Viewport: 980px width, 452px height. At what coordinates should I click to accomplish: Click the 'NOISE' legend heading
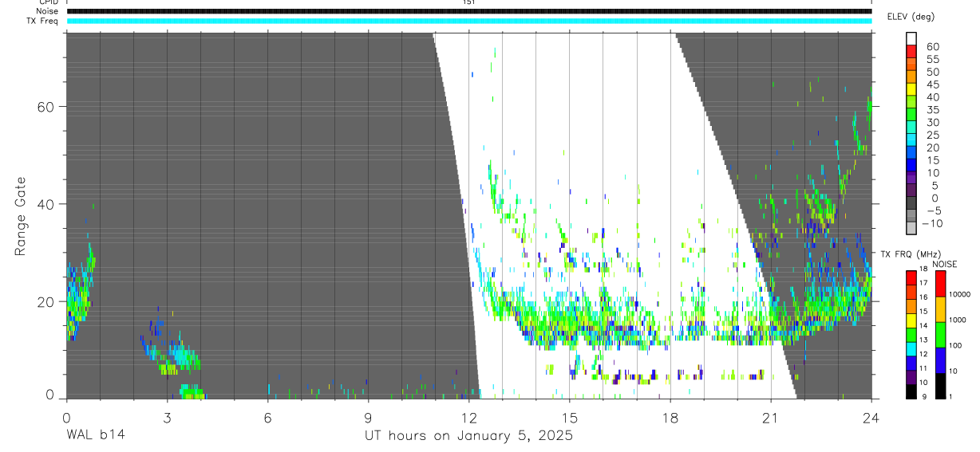pyautogui.click(x=944, y=265)
